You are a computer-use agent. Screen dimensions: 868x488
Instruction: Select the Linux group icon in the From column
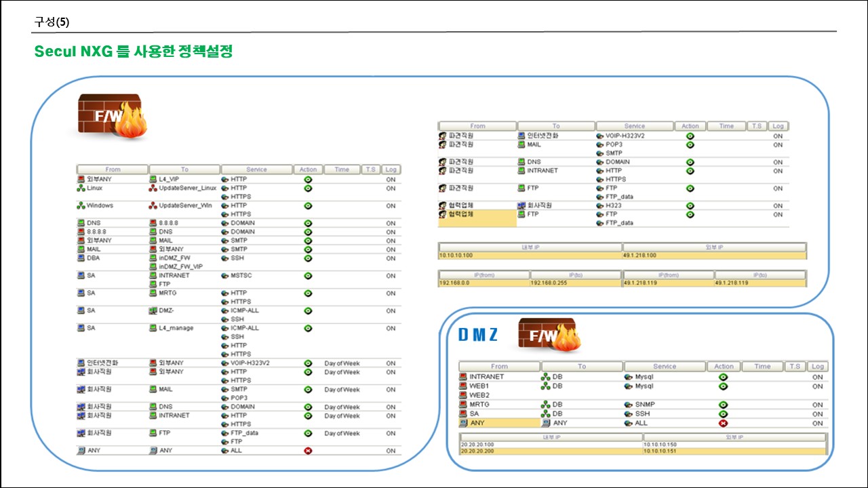point(81,188)
